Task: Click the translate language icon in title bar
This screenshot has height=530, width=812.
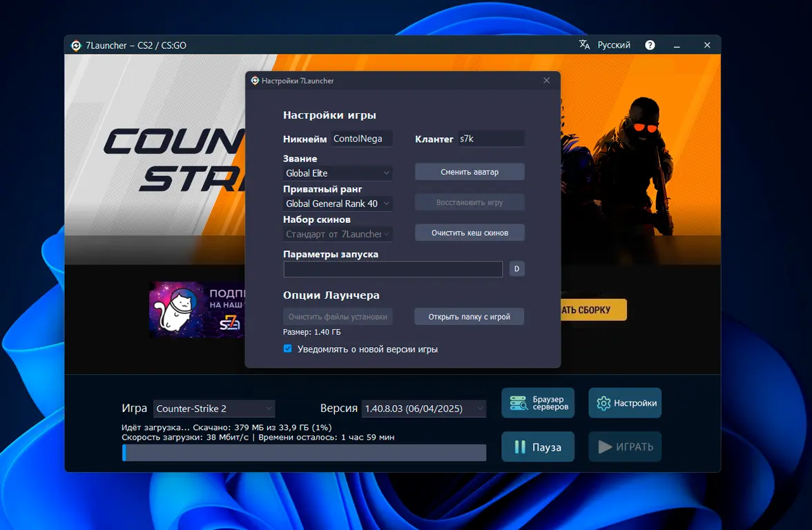Action: coord(585,45)
